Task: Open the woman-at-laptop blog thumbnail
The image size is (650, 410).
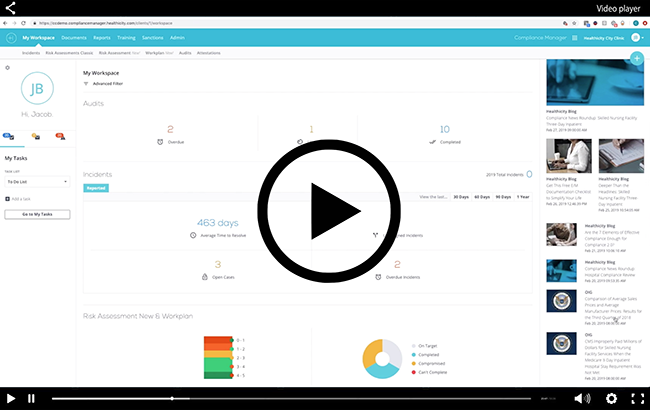Action: [569, 156]
